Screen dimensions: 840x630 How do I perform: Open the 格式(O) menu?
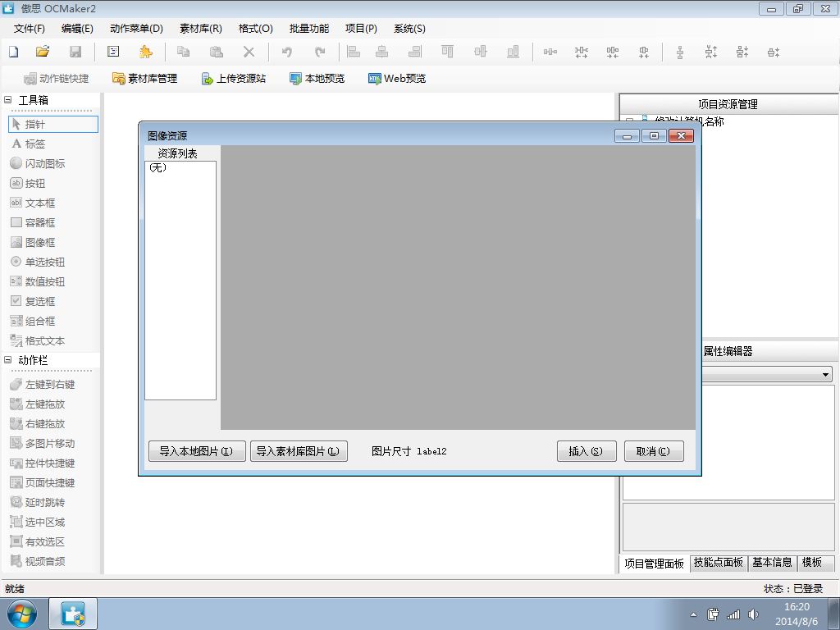point(256,29)
